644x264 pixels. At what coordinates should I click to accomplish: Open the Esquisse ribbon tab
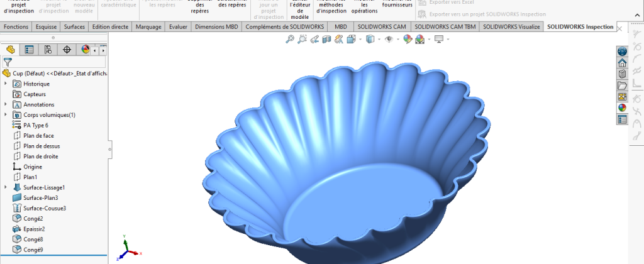[x=47, y=26]
